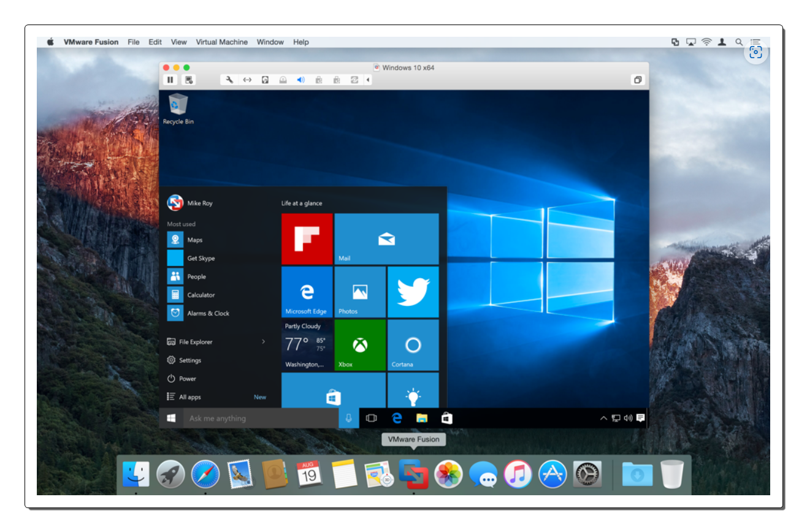
Task: Open VM settings via the wrench icon
Action: click(229, 80)
